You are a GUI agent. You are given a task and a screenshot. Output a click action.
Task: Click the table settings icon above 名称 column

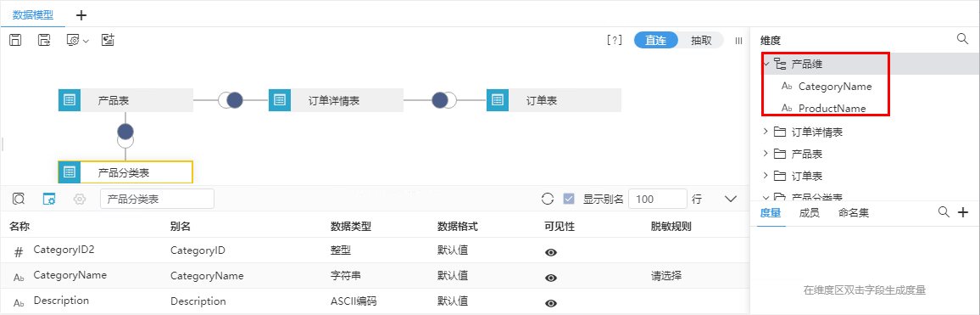[x=49, y=200]
